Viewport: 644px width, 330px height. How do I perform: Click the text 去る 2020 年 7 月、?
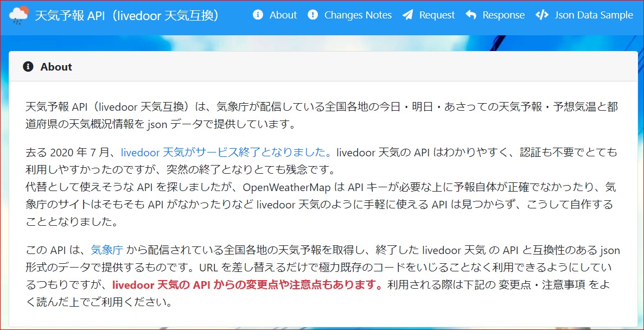tap(72, 153)
